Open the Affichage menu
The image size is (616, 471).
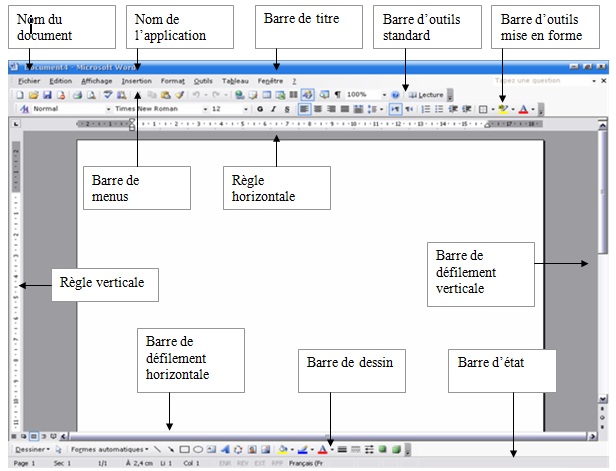coord(97,81)
